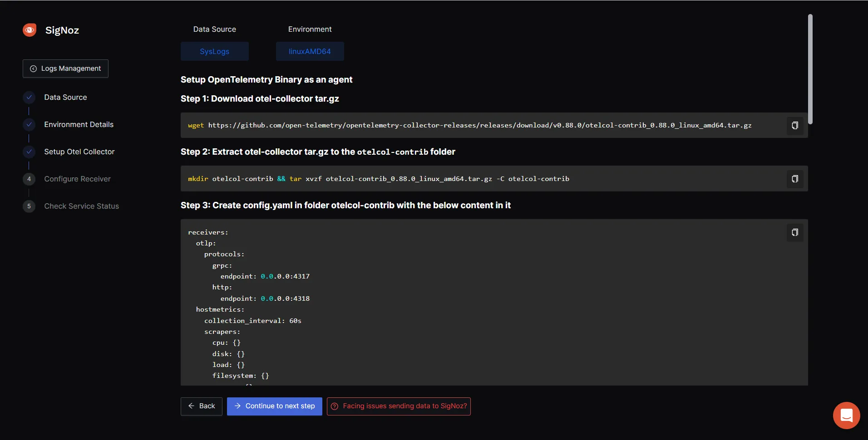Screen dimensions: 868x440
Task: Click the warning icon beside Facing issues
Action: [x=335, y=406]
